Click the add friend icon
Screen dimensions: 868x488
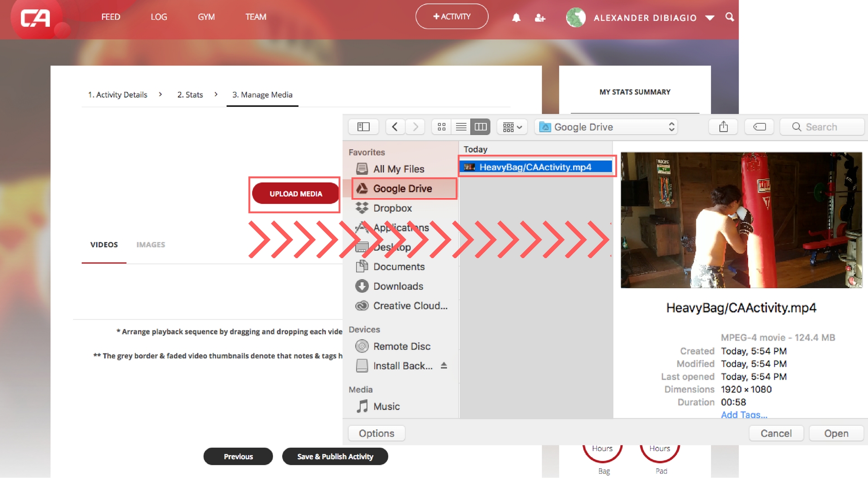pos(540,18)
